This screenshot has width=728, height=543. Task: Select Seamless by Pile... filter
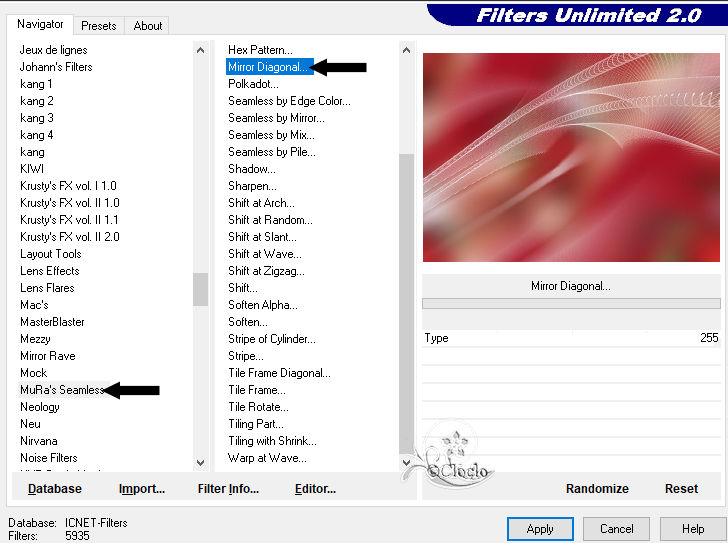[x=272, y=152]
